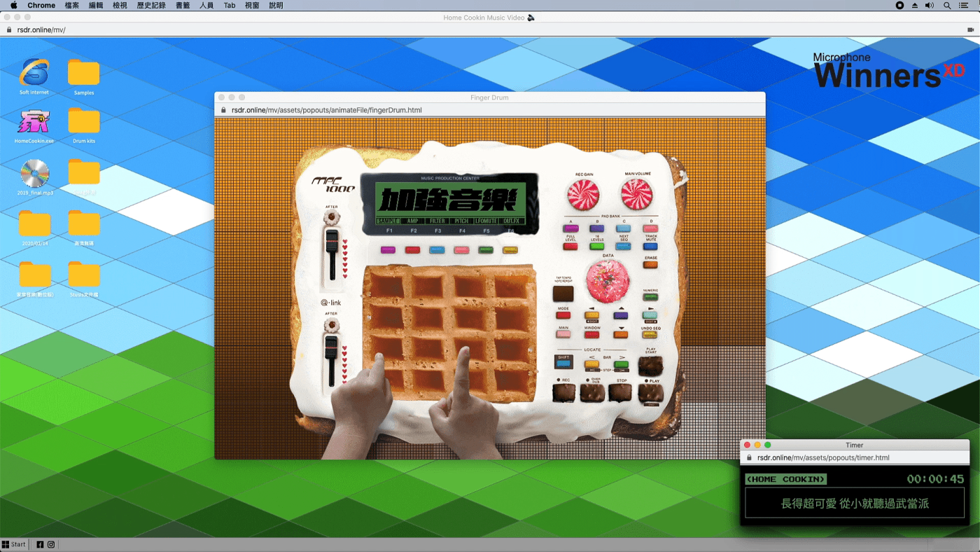
Task: Open the Instagram icon in taskbar
Action: (x=51, y=544)
